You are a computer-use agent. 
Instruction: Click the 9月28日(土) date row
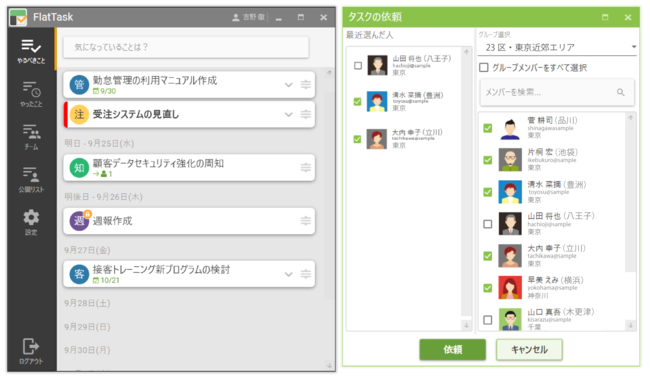pos(87,303)
